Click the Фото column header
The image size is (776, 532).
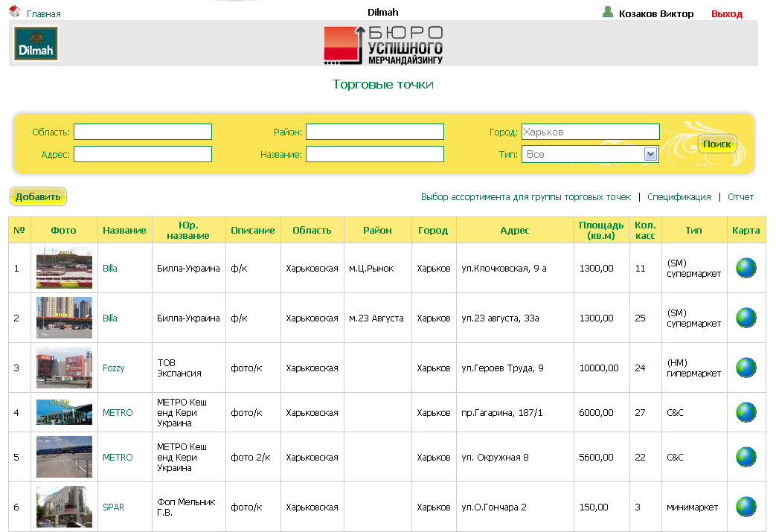tap(64, 230)
